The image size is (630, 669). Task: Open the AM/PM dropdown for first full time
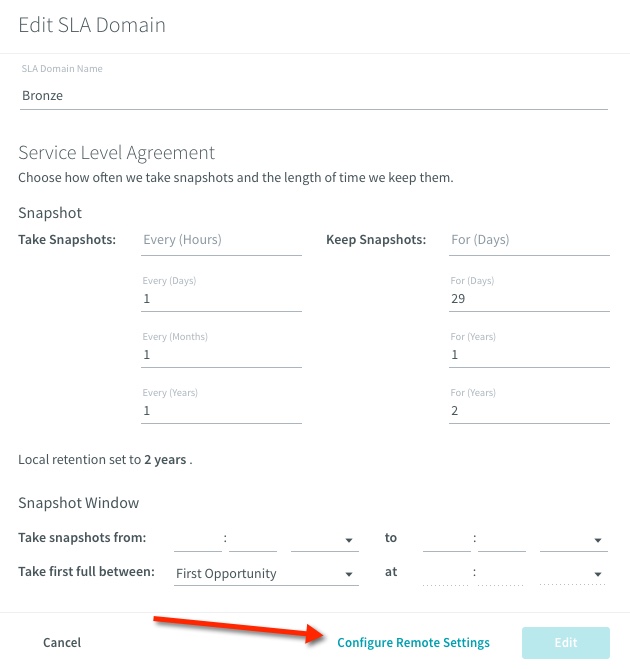coord(574,573)
